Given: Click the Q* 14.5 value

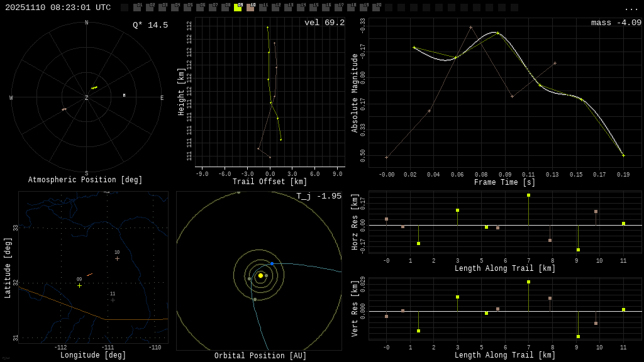Looking at the screenshot, I should pos(150,25).
